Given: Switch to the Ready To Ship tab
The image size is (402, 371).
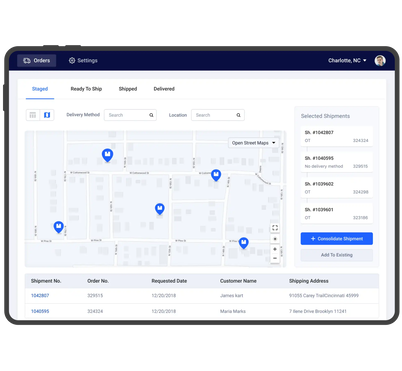Looking at the screenshot, I should pos(86,89).
